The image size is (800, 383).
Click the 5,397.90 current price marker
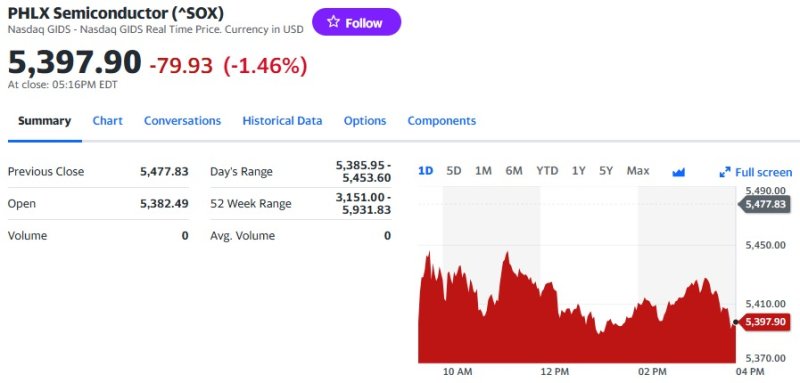(764, 322)
